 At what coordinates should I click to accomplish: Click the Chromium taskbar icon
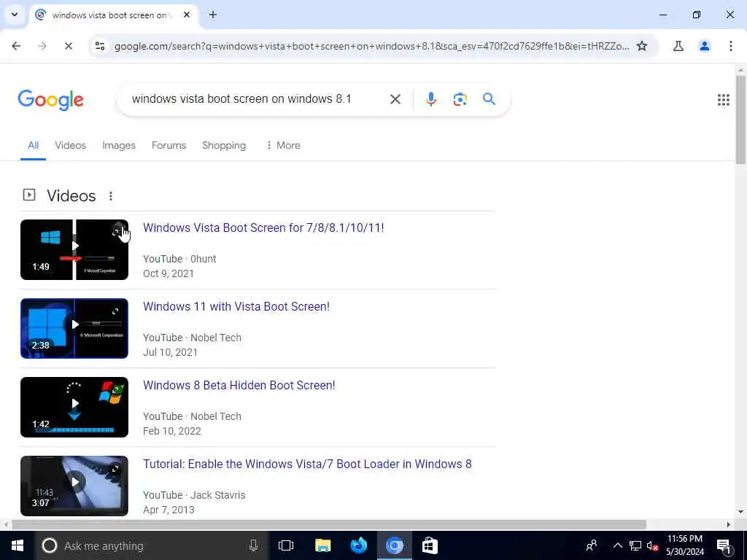395,545
